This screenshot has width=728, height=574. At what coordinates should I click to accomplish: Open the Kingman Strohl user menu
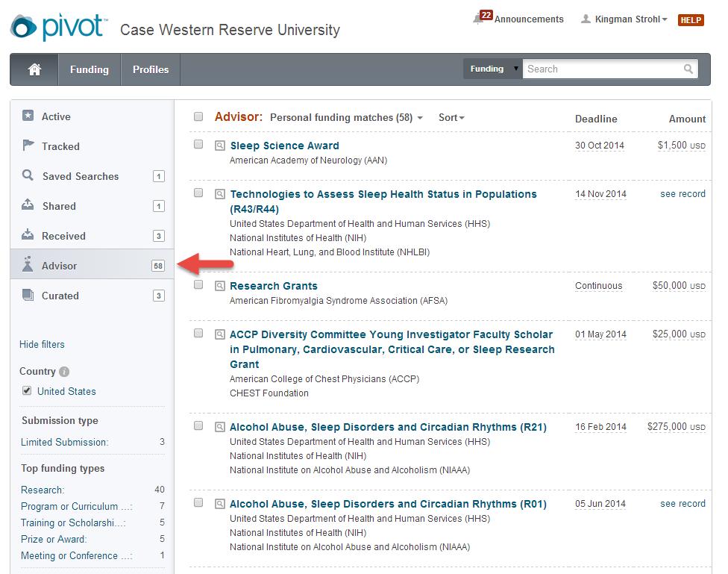point(630,19)
